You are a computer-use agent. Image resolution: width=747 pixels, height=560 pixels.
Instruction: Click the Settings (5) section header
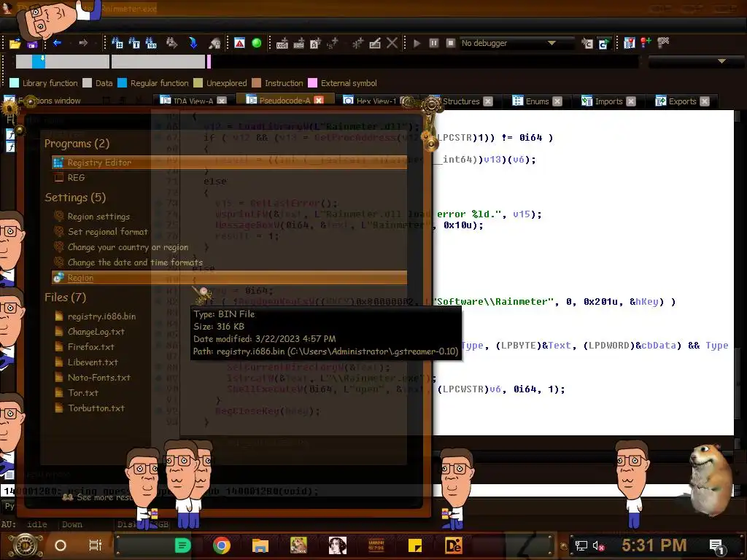point(75,197)
